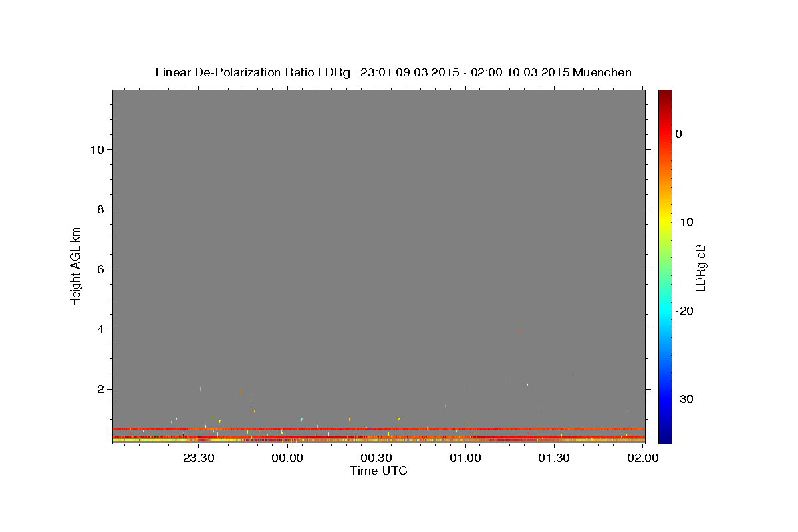Click the 01:00 time tick label
The width and height of the screenshot is (798, 532).
point(465,458)
